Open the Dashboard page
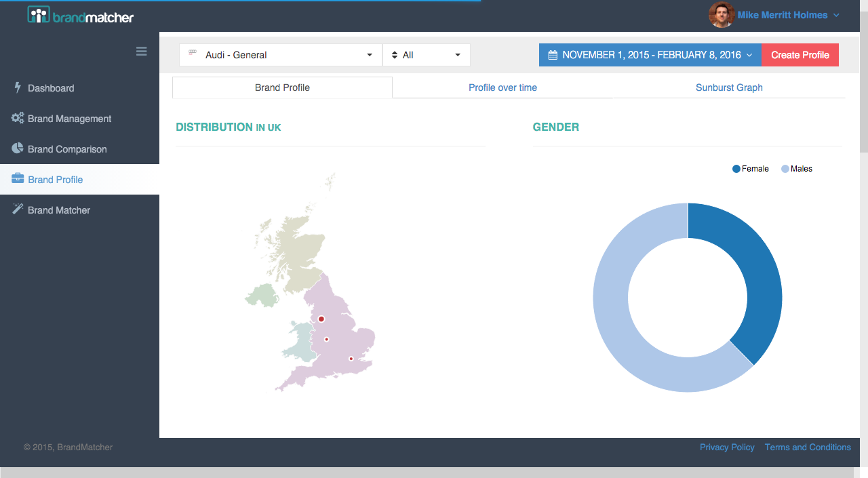Image resolution: width=868 pixels, height=478 pixels. point(79,88)
